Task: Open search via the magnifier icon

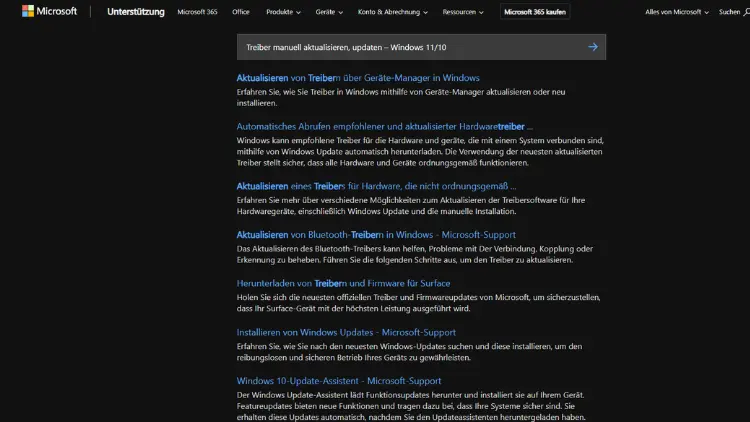Action: tap(746, 12)
